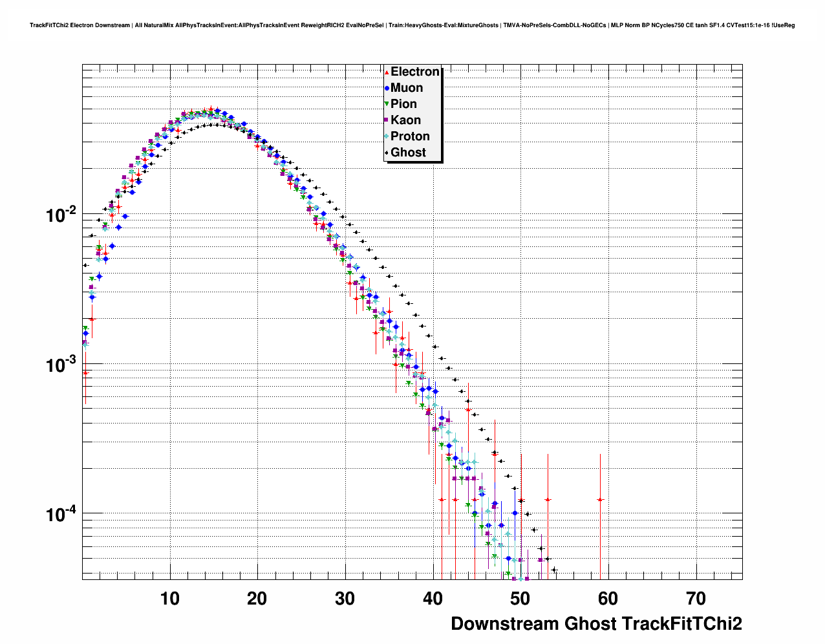
Task: Click the blue Muon circle marker in legend
Action: (x=387, y=88)
